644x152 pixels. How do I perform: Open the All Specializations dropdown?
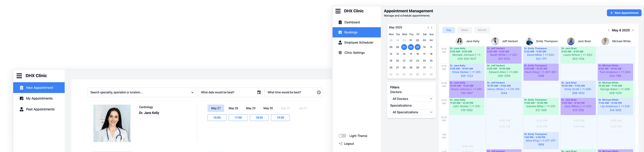[x=411, y=112]
